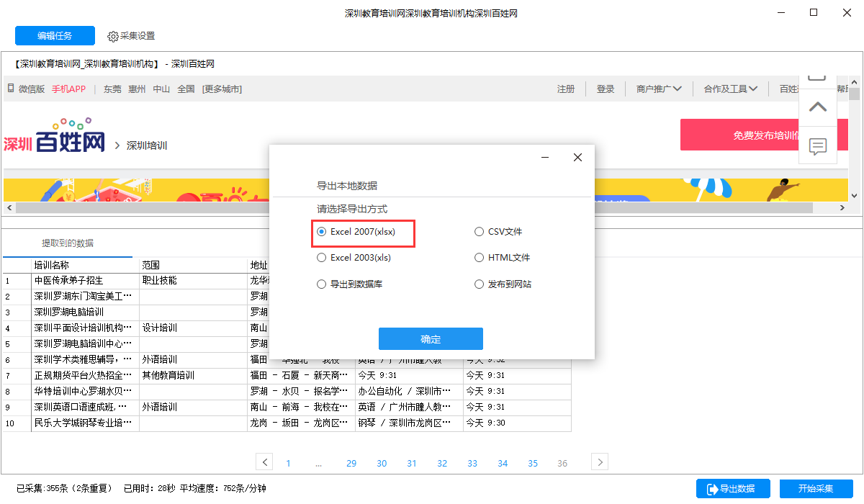Image resolution: width=864 pixels, height=504 pixels.
Task: Close the export dialog
Action: (577, 158)
